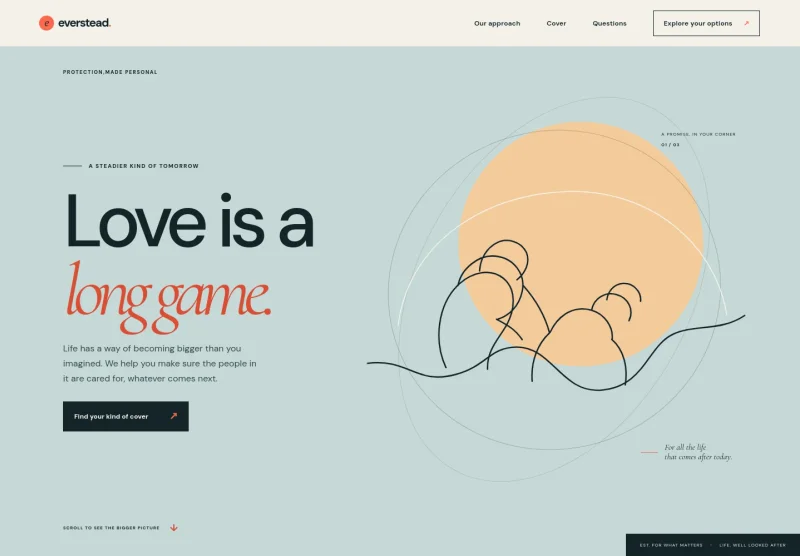Click the 01 / 03 slide counter
This screenshot has width=800, height=556.
(670, 145)
